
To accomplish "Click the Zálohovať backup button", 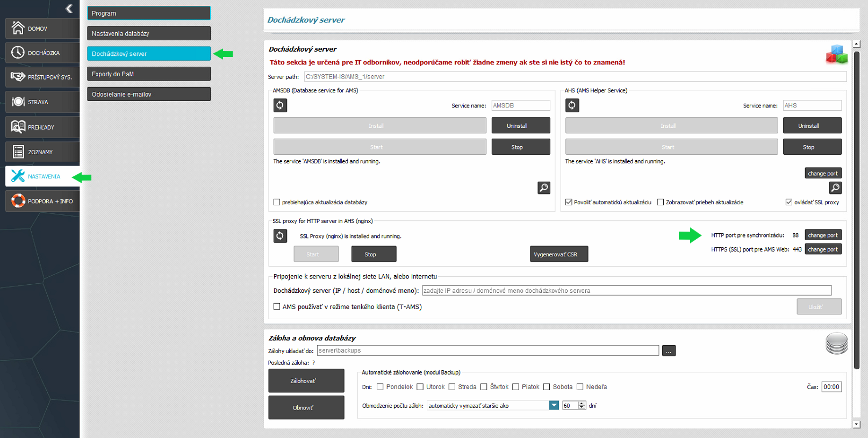I will click(x=306, y=380).
